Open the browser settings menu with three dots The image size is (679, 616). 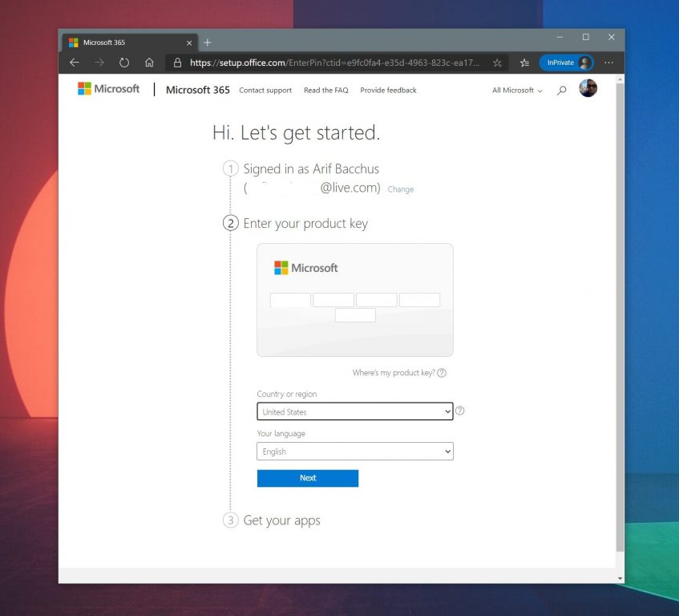tap(609, 62)
